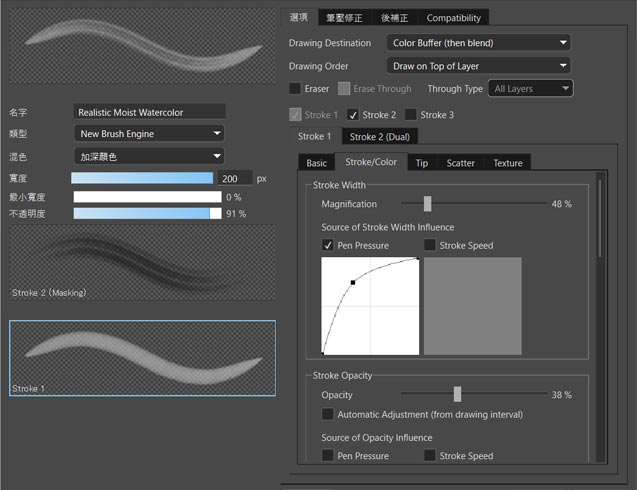Screen dimensions: 637x490
Task: Check Automatic Adjustment from drawing interval
Action: 328,414
